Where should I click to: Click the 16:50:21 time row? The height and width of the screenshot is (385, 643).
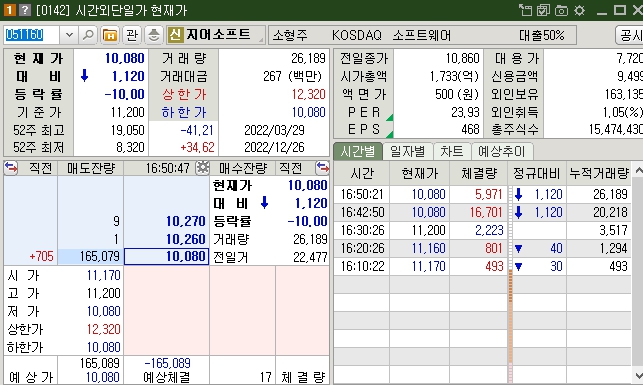click(x=482, y=194)
